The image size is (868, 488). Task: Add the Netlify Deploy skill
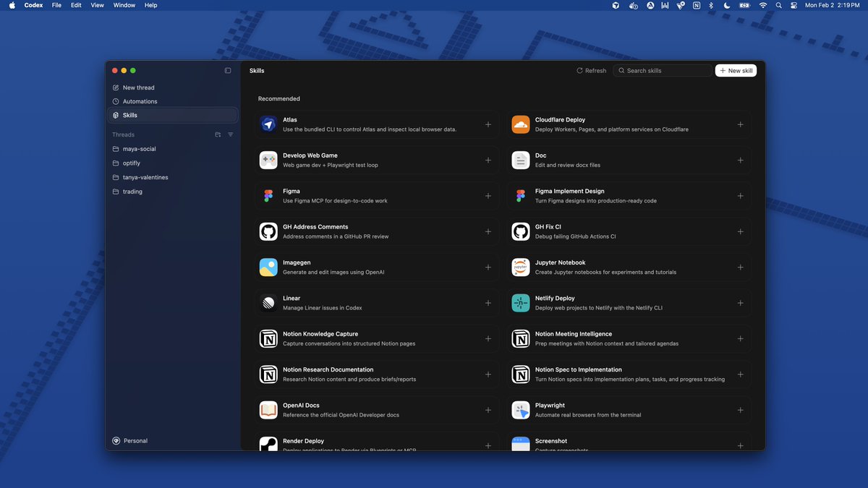[x=740, y=303]
